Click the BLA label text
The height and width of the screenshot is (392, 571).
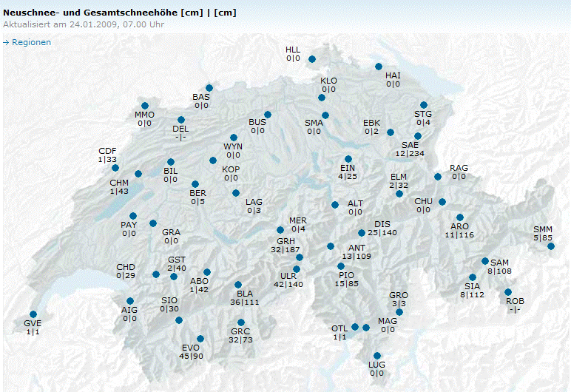click(x=245, y=294)
